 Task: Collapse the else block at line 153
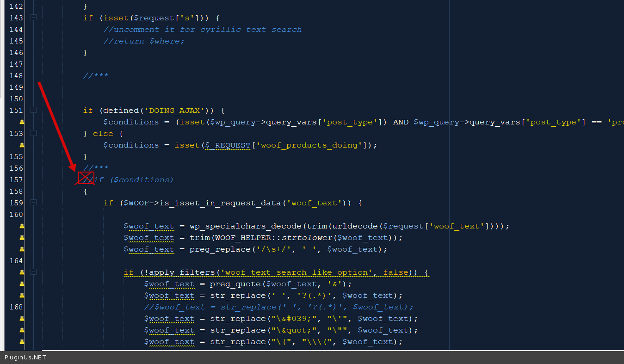[x=33, y=133]
